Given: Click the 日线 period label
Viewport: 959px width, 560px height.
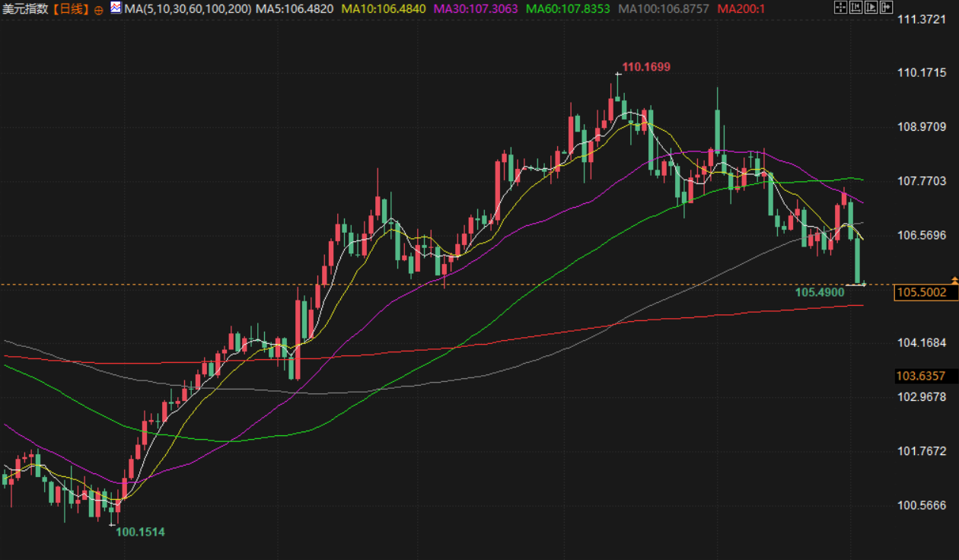Looking at the screenshot, I should 75,9.
